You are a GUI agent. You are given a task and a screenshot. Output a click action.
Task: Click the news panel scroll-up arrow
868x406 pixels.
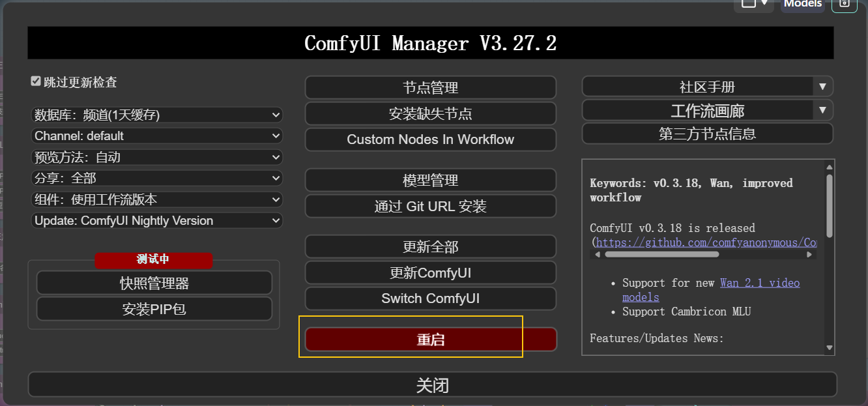pos(829,166)
